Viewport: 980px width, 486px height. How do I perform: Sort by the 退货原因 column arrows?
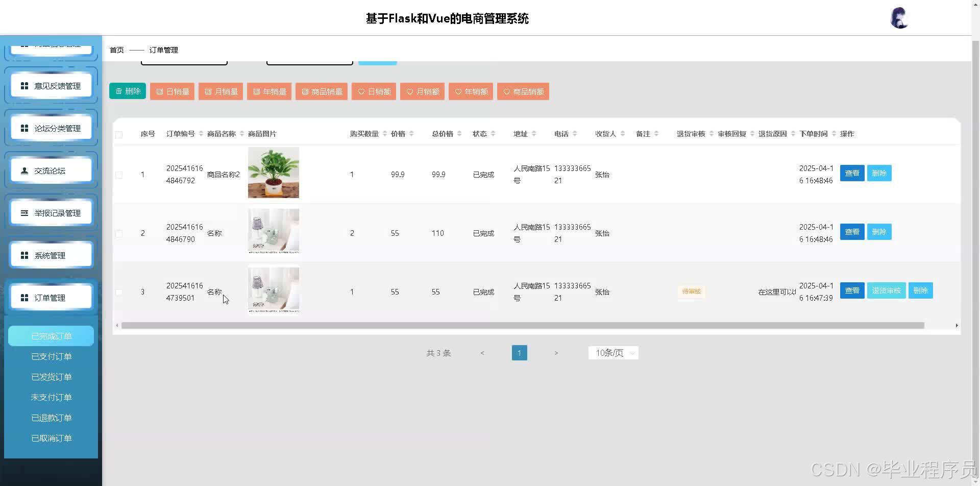(793, 134)
